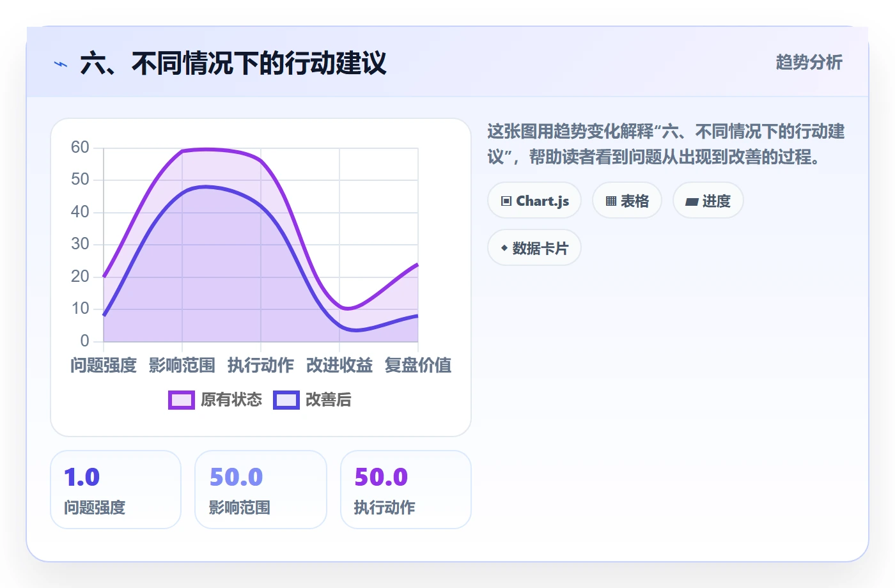Click the 执行动作 x-axis label on the chart

point(261,366)
